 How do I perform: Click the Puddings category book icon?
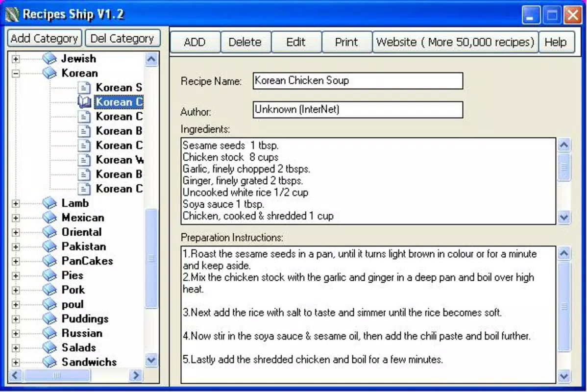coord(49,319)
